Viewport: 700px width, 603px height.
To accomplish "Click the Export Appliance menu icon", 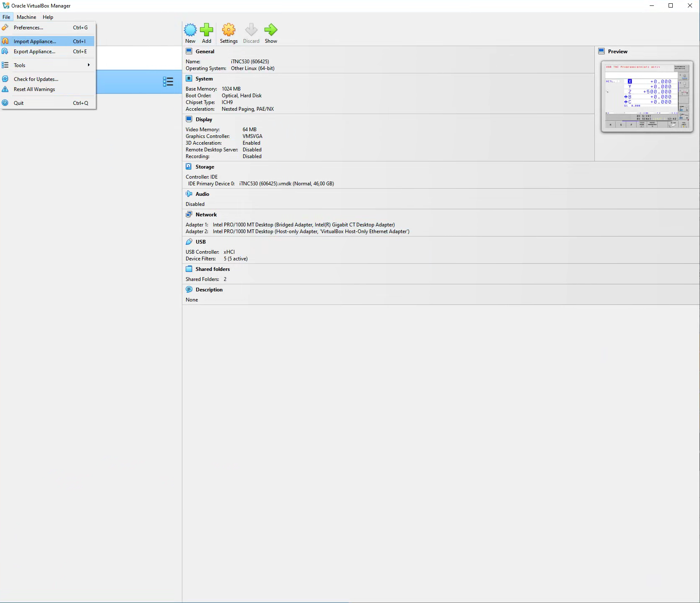I will [5, 51].
